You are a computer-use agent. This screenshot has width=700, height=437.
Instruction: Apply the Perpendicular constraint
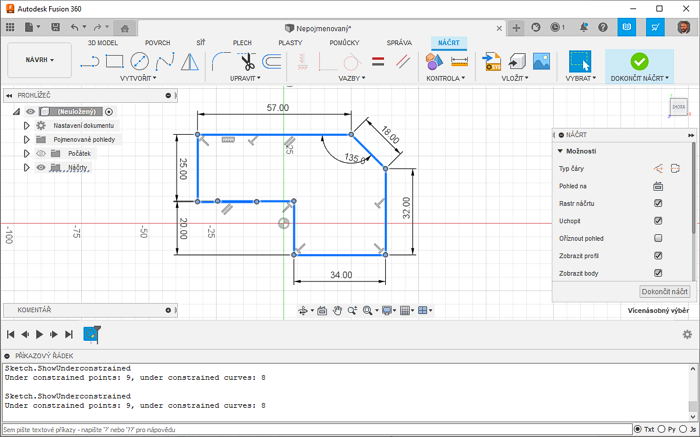tap(327, 61)
